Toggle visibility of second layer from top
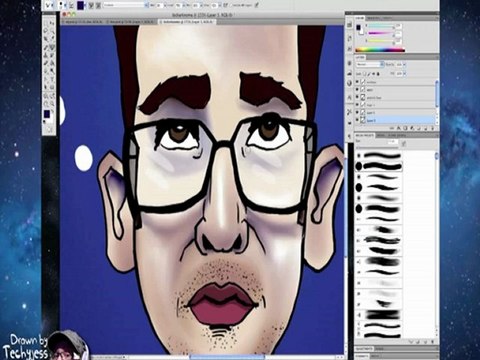 click(357, 89)
